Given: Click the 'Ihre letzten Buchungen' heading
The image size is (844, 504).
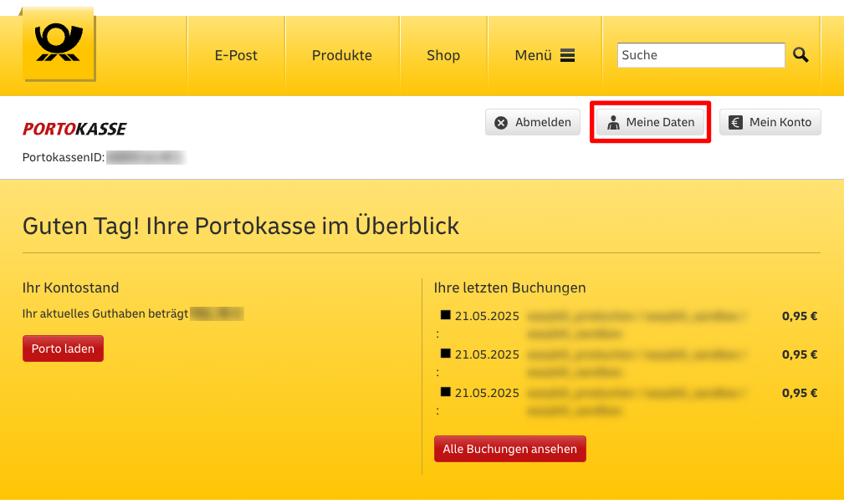Looking at the screenshot, I should (x=509, y=288).
